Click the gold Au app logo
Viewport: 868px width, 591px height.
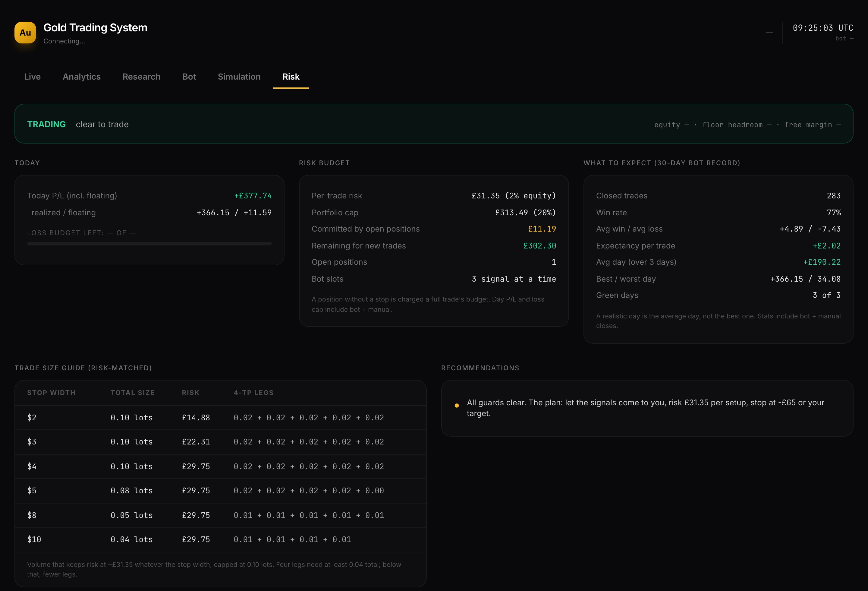pyautogui.click(x=25, y=33)
